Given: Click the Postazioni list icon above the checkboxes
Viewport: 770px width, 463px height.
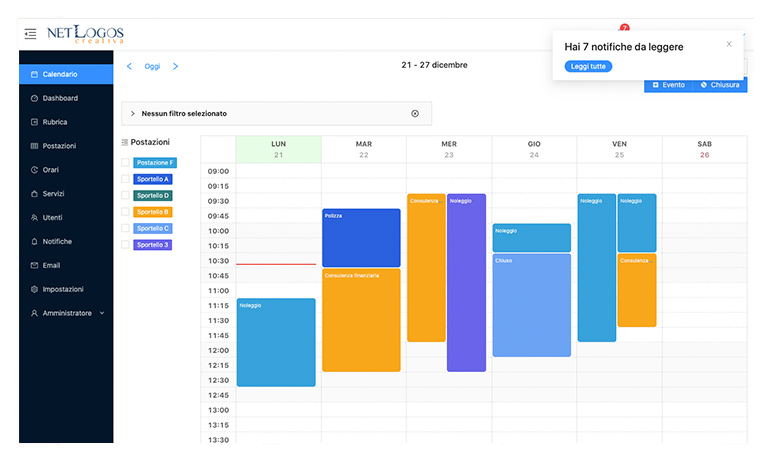Looking at the screenshot, I should click(x=125, y=142).
